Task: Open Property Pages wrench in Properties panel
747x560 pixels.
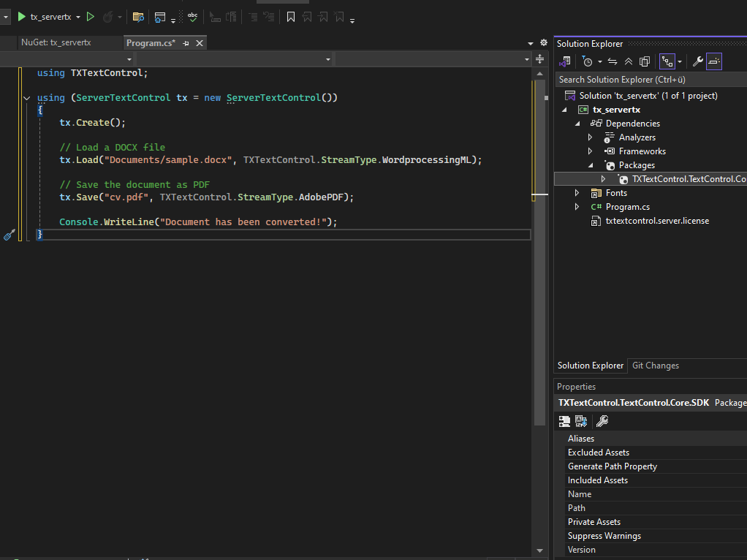Action: [602, 421]
